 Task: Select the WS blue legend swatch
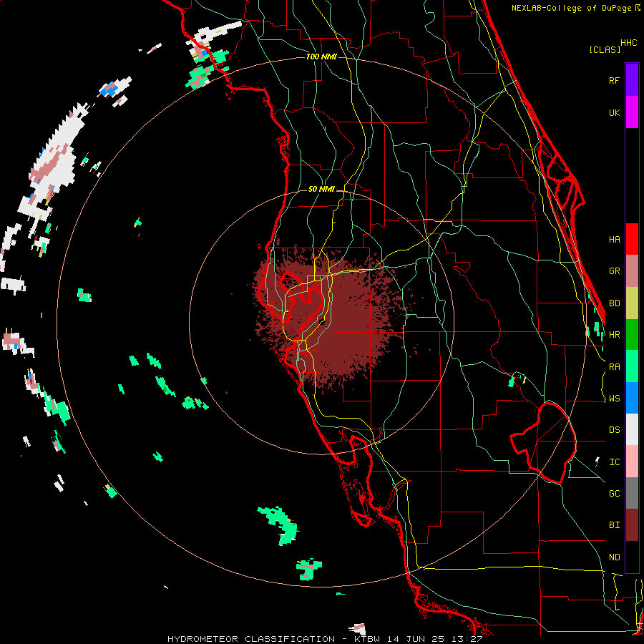tap(632, 398)
